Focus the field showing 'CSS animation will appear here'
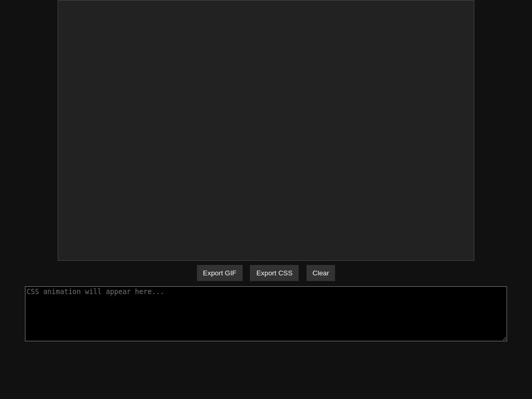Screen dimensions: 532x399 pyautogui.click(x=266, y=313)
